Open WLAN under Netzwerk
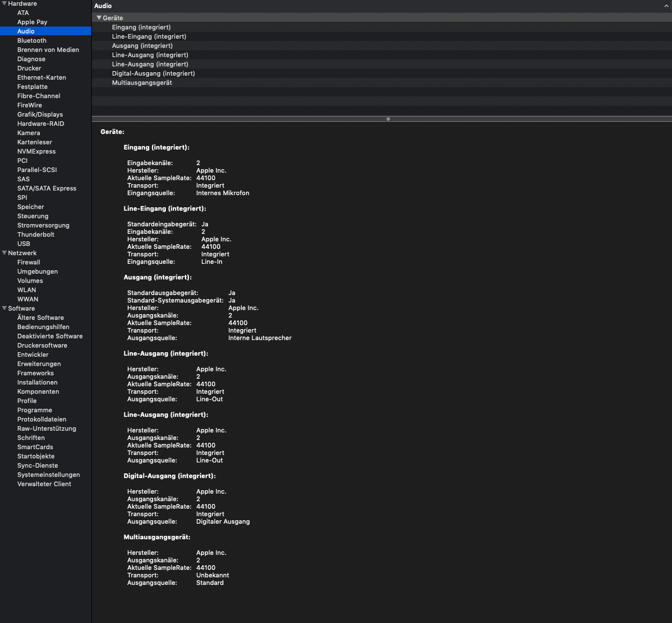This screenshot has height=623, width=672. pos(27,290)
